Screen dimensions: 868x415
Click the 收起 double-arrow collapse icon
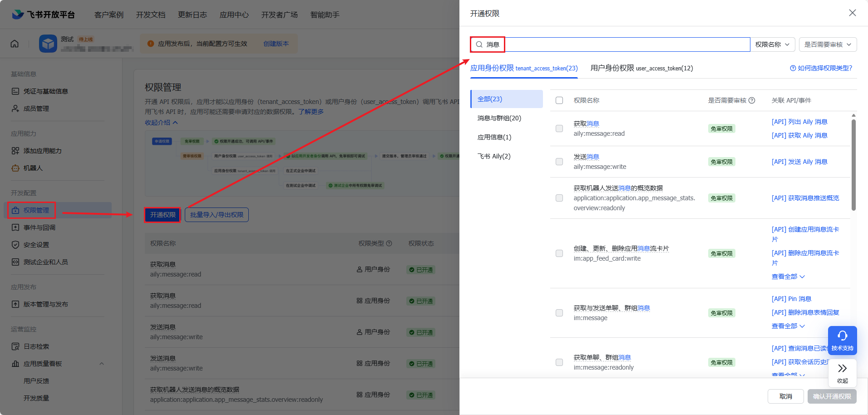tap(842, 368)
